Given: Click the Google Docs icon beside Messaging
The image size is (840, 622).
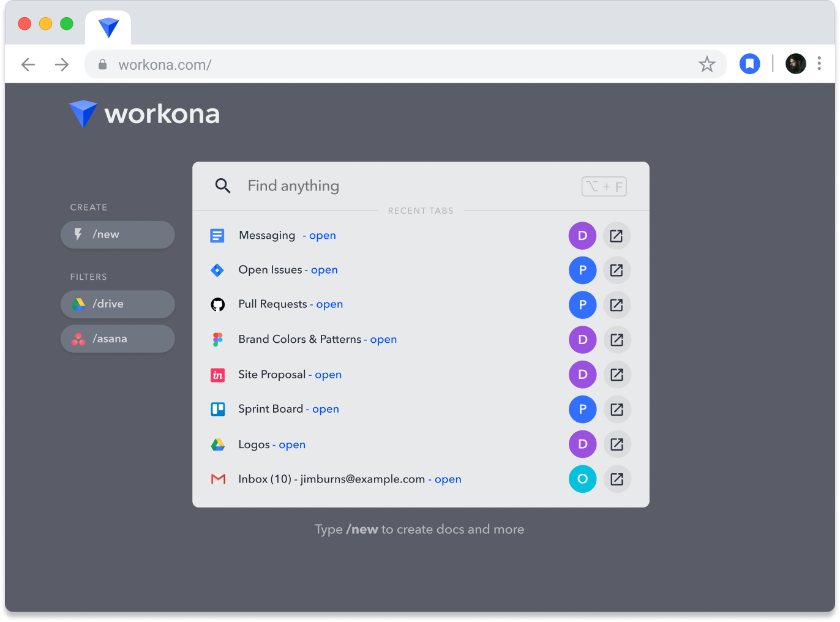Looking at the screenshot, I should (x=217, y=236).
